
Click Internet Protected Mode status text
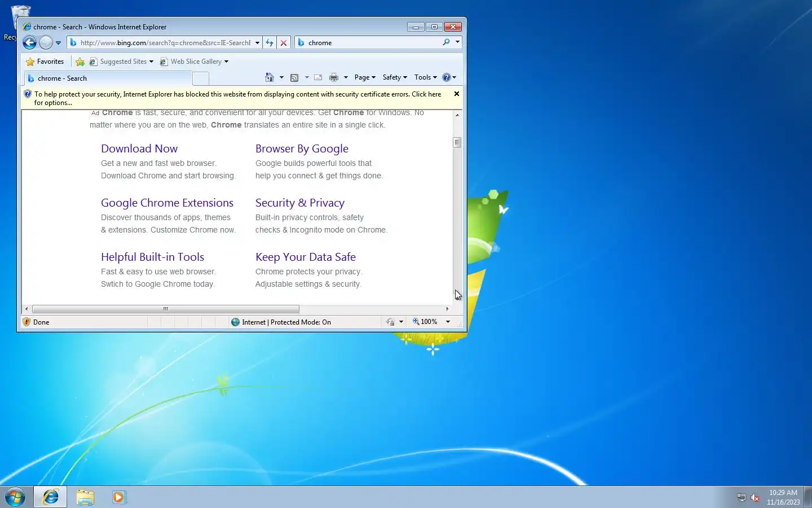(286, 322)
